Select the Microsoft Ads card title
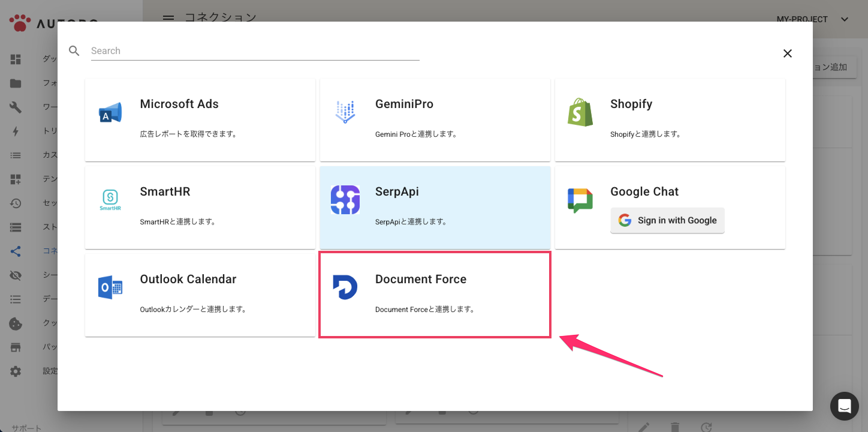Image resolution: width=868 pixels, height=432 pixels. 179,104
